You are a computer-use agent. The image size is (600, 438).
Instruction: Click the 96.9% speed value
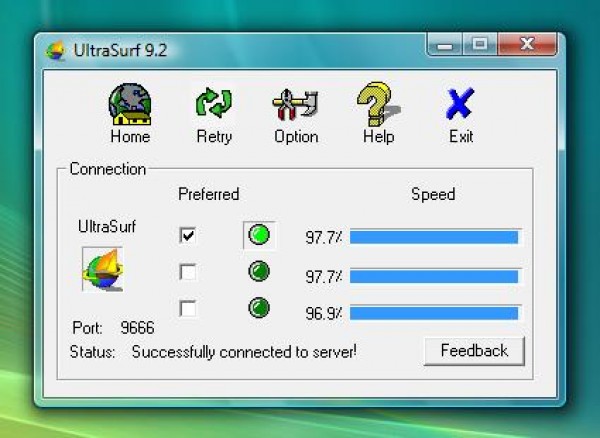323,314
